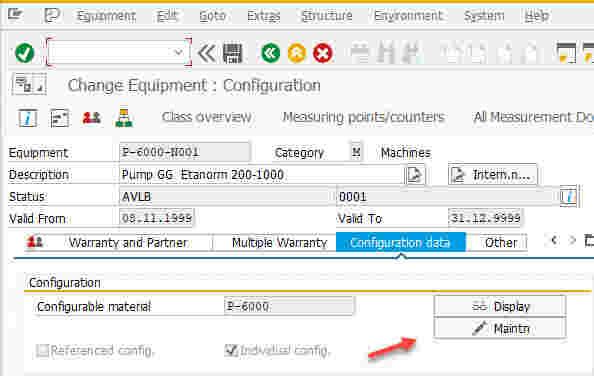Screen dimensions: 594x376
Task: Click the green checkmark Enter icon
Action: pos(25,53)
